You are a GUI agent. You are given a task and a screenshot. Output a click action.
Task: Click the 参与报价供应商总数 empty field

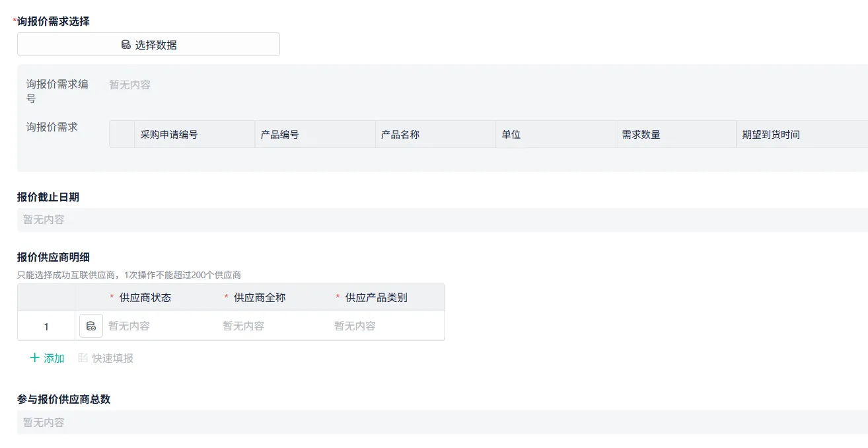(x=443, y=422)
